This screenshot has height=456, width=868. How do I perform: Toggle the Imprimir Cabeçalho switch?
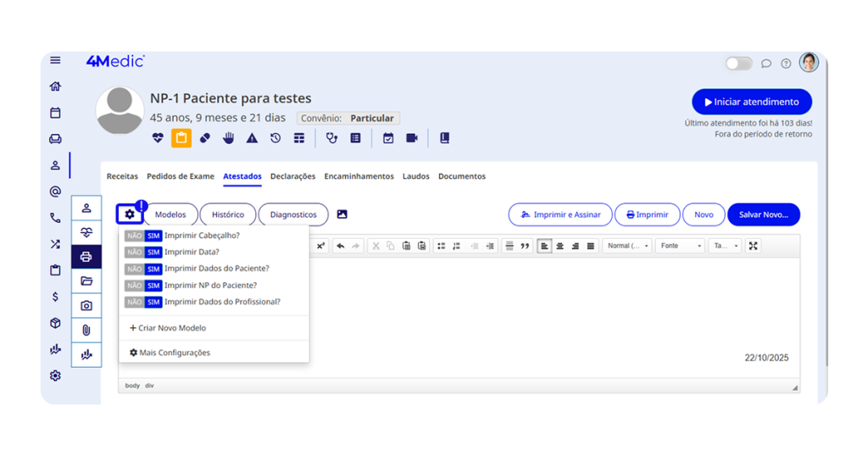point(142,236)
